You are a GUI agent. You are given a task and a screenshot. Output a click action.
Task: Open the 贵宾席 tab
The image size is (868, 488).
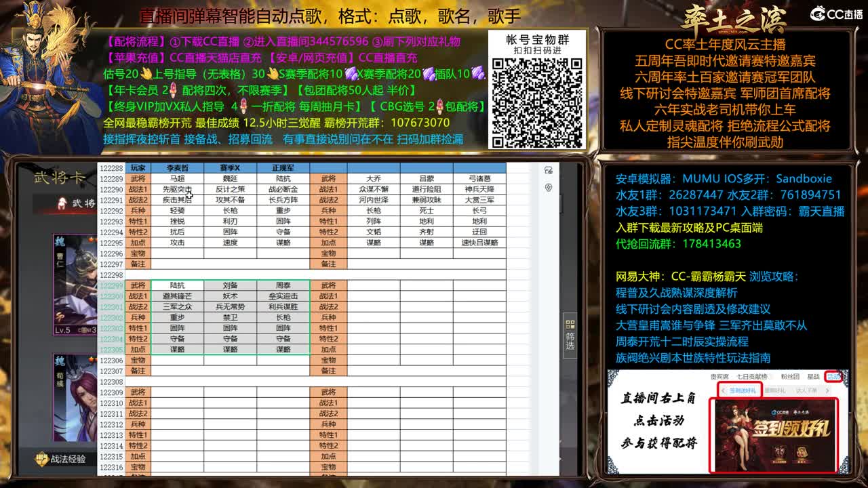719,377
